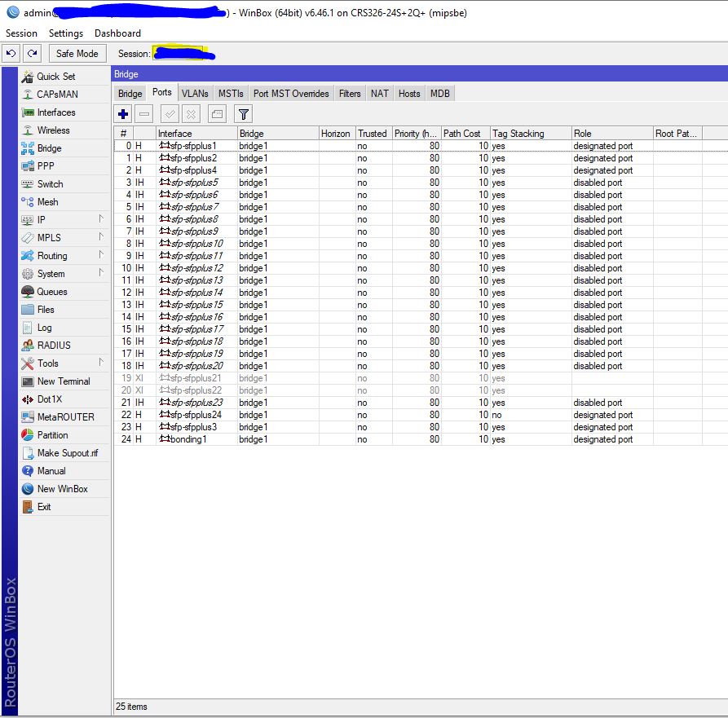
Task: Enable selected port with checkmark icon
Action: coord(170,114)
